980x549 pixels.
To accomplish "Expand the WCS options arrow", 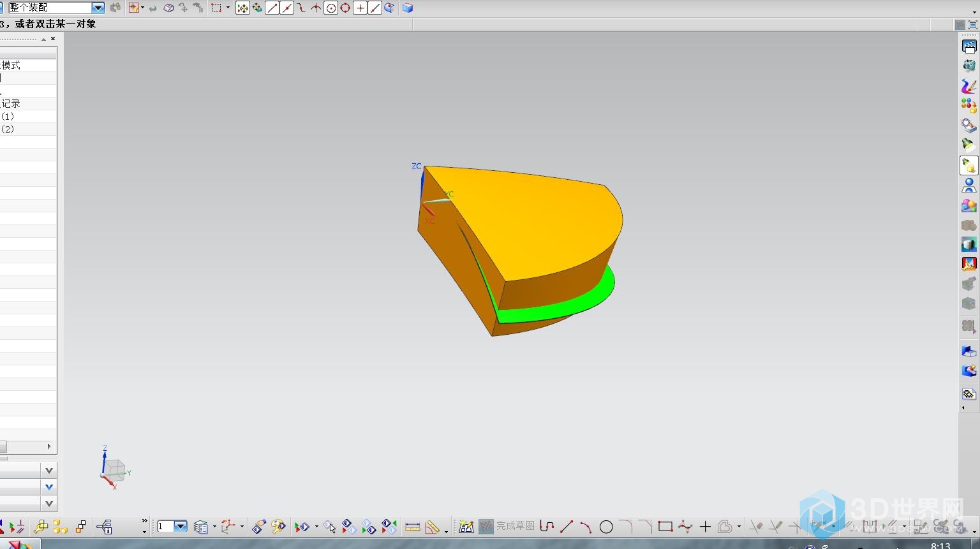I will (x=242, y=527).
